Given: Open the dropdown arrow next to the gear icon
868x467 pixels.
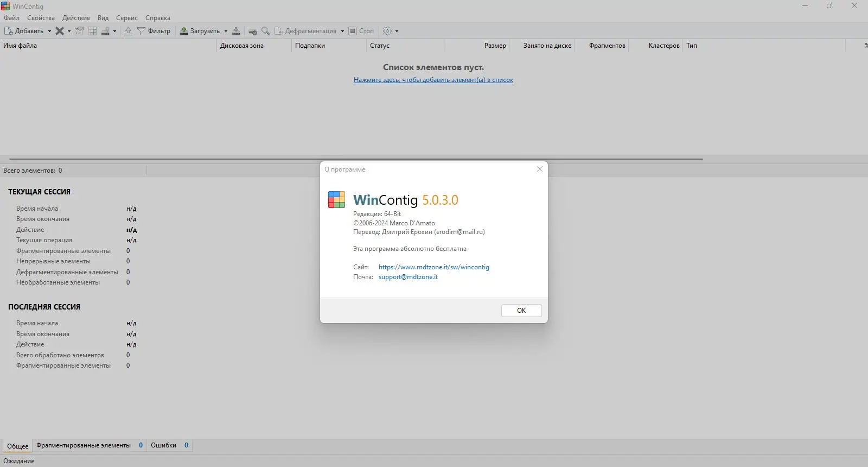Looking at the screenshot, I should coord(397,31).
